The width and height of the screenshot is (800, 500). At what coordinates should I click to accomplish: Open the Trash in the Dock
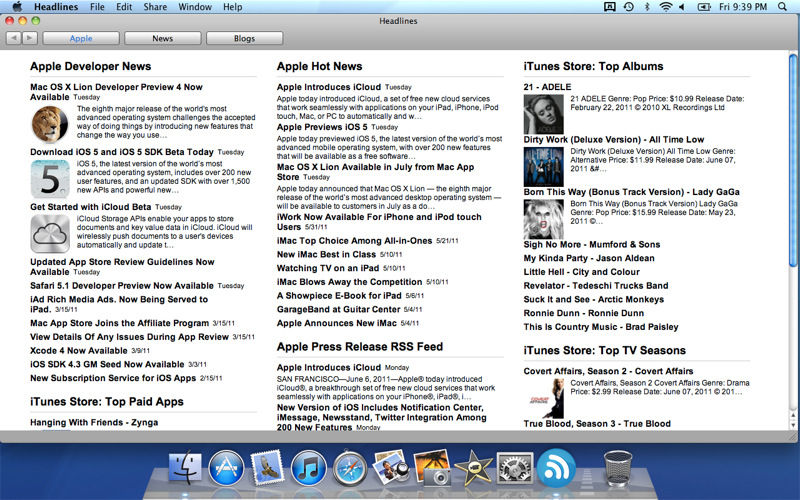[x=618, y=468]
